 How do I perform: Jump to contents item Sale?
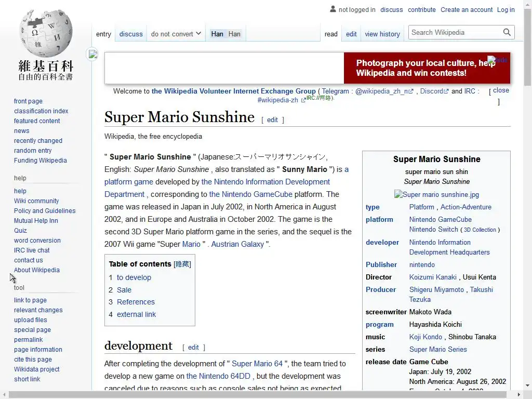coord(124,290)
